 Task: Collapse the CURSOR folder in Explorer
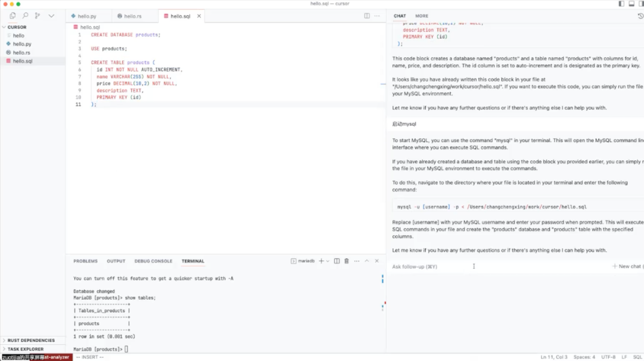coord(5,27)
